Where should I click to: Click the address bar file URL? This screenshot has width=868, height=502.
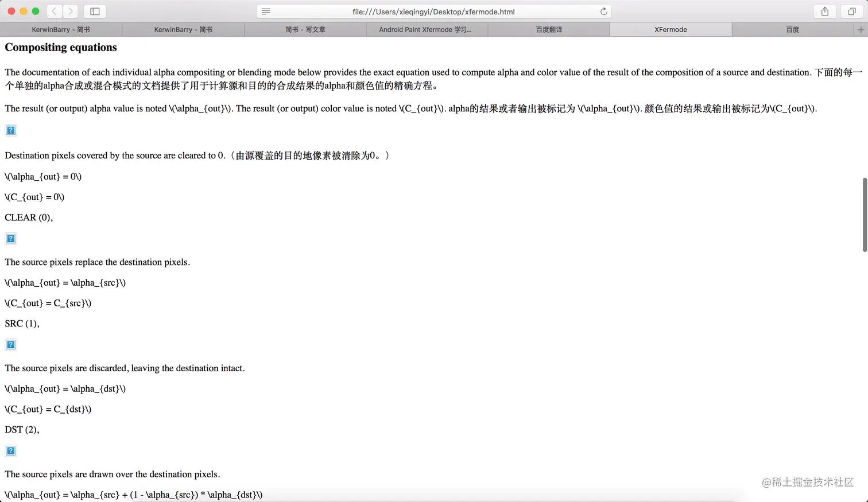pos(433,11)
